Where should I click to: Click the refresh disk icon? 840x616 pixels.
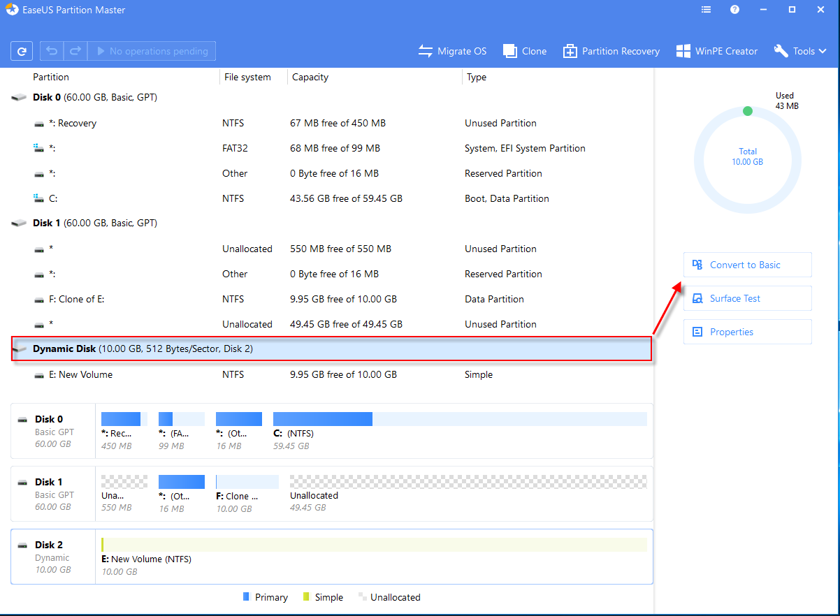point(22,51)
